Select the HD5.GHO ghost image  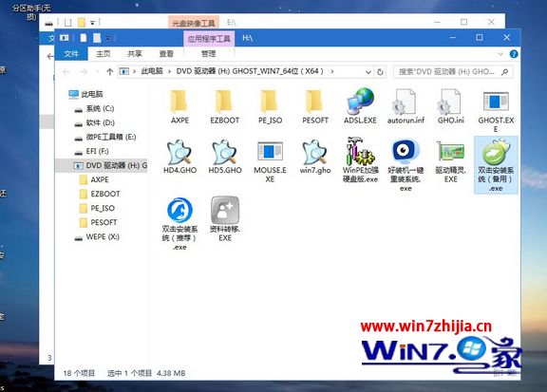point(225,157)
